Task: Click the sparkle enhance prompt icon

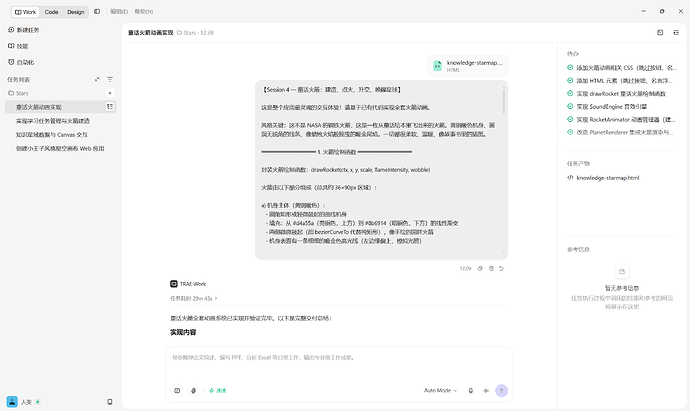Action: 486,390
